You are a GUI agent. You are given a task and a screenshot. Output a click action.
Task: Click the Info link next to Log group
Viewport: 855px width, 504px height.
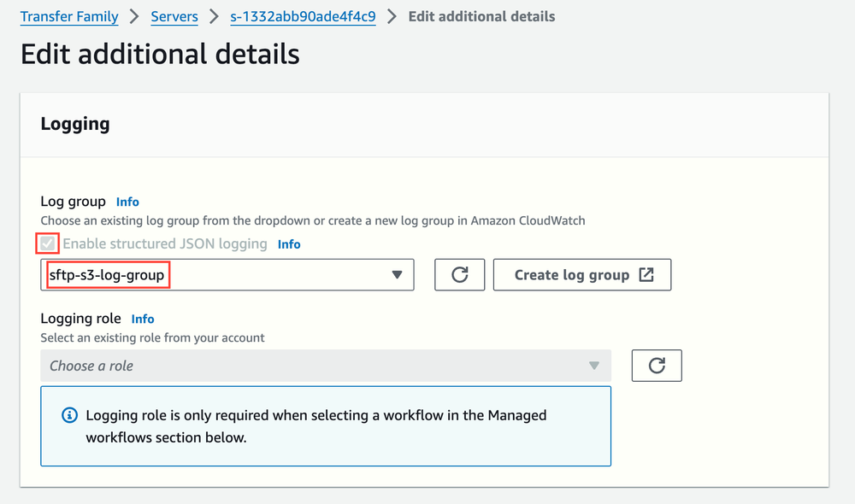pos(127,202)
